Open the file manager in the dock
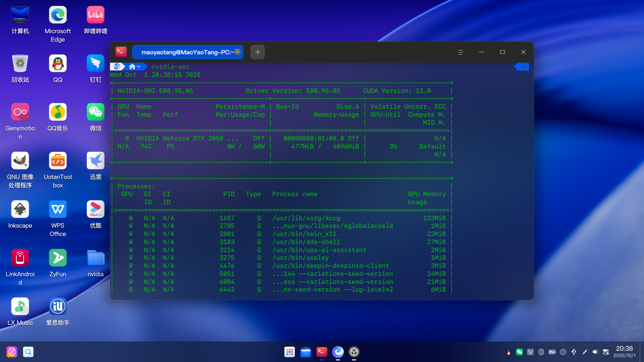The width and height of the screenshot is (644, 362). [306, 352]
